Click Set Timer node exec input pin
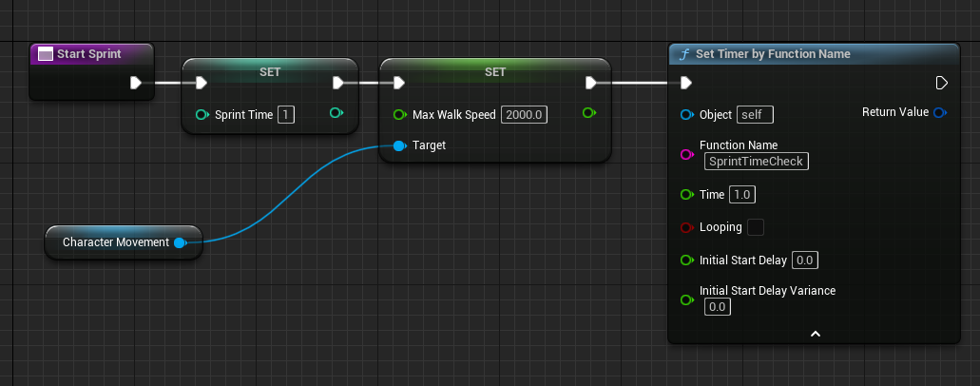Viewport: 980px width, 386px height. 685,83
